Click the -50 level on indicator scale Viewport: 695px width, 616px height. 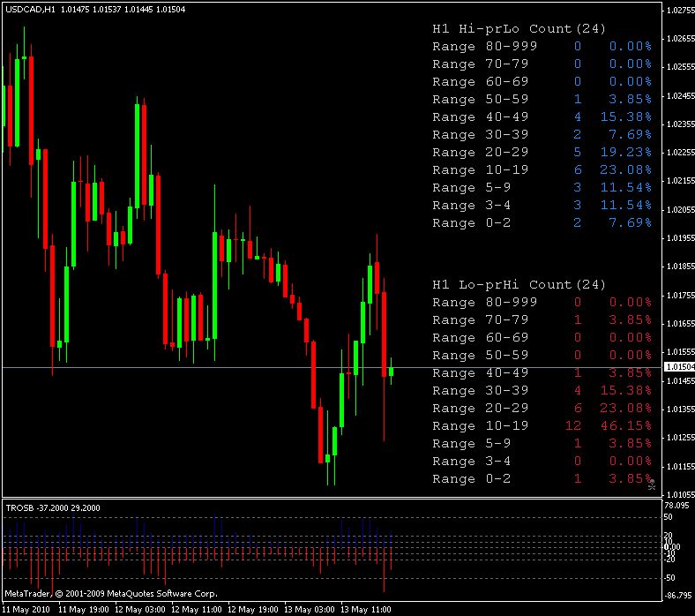(x=669, y=578)
